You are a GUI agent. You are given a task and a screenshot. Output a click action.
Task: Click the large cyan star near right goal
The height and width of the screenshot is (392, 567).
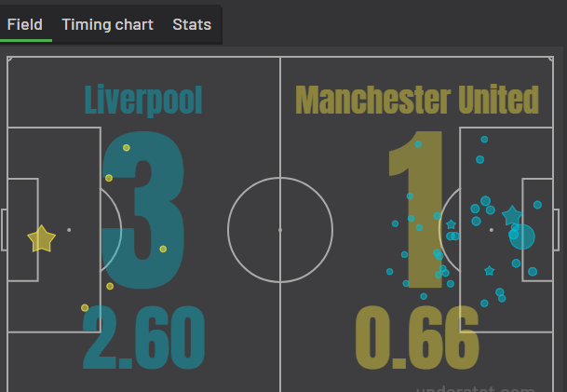(512, 215)
